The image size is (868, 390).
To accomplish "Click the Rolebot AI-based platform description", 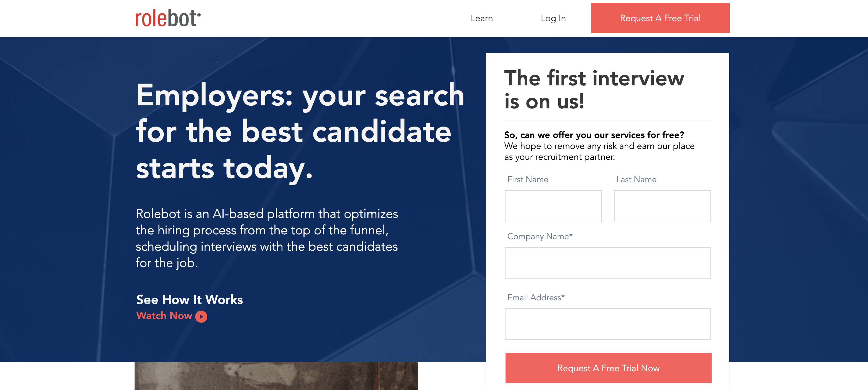I will pos(267,238).
